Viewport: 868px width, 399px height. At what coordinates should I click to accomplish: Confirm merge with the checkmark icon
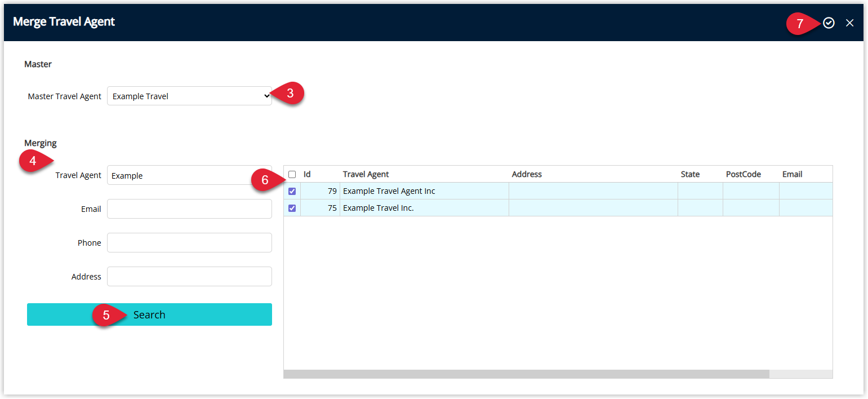tap(829, 23)
